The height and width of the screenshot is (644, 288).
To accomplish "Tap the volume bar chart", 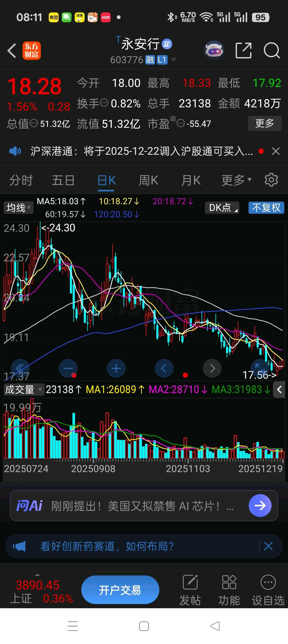I will [x=144, y=428].
